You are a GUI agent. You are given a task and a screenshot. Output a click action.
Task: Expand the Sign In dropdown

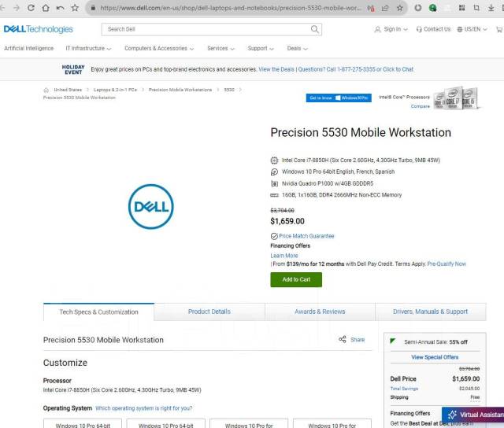[x=391, y=29]
